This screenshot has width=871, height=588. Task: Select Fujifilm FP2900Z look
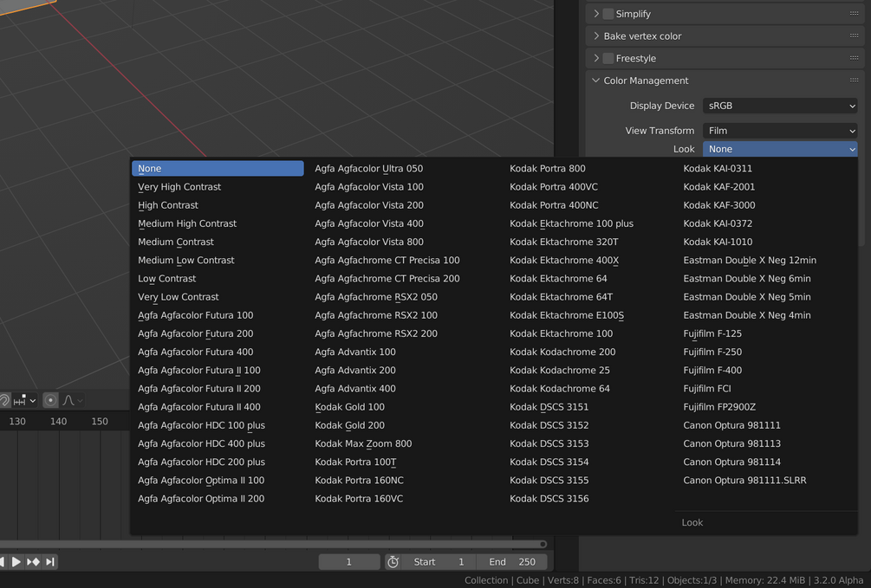pos(719,406)
